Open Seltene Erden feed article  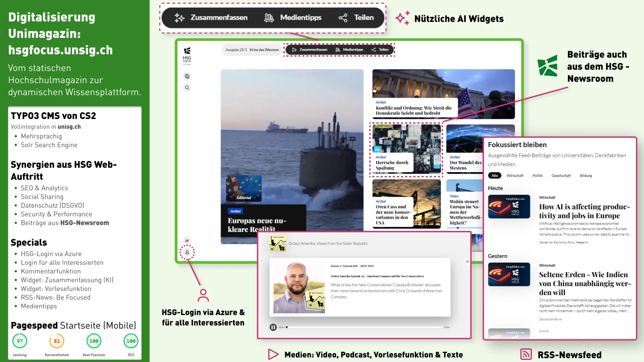point(585,283)
